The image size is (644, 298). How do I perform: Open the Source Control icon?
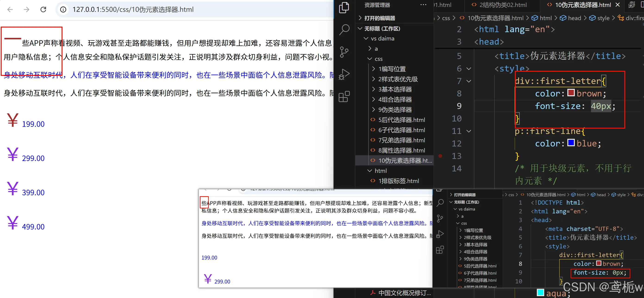(x=344, y=52)
